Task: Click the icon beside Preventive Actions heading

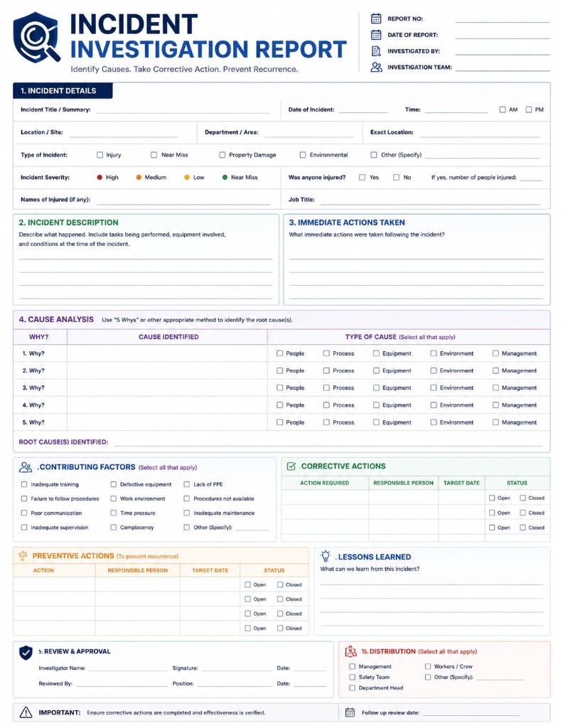Action: (x=23, y=556)
